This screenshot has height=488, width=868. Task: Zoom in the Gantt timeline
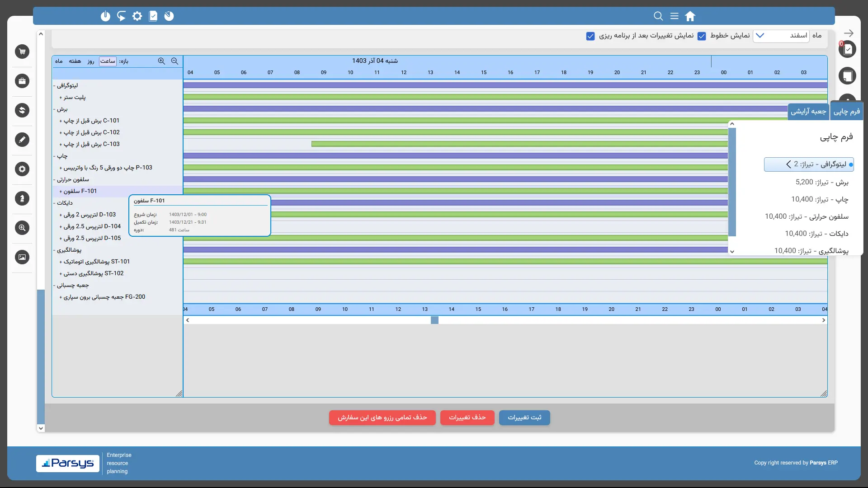pos(161,61)
